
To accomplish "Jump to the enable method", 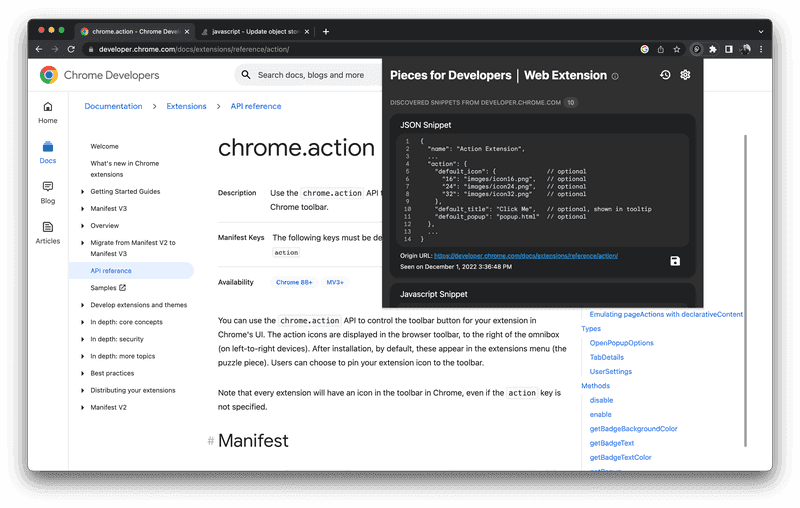I will 601,415.
